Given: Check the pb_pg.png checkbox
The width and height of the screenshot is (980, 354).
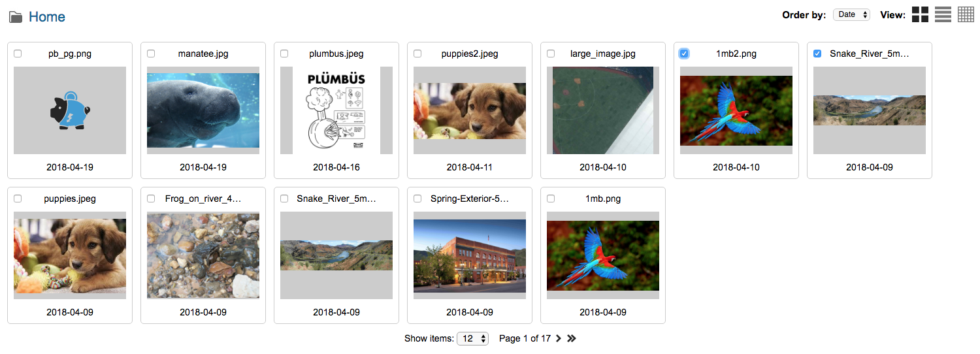Looking at the screenshot, I should [18, 54].
